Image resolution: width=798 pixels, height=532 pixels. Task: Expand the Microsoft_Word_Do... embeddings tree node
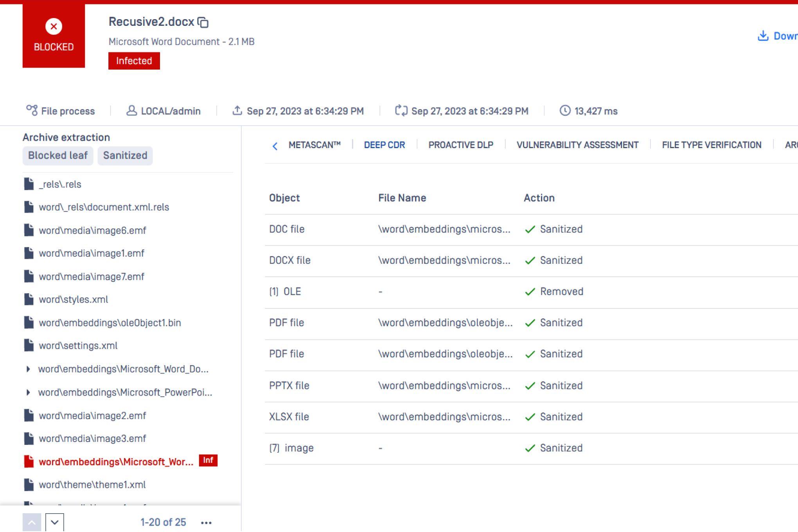coord(28,369)
